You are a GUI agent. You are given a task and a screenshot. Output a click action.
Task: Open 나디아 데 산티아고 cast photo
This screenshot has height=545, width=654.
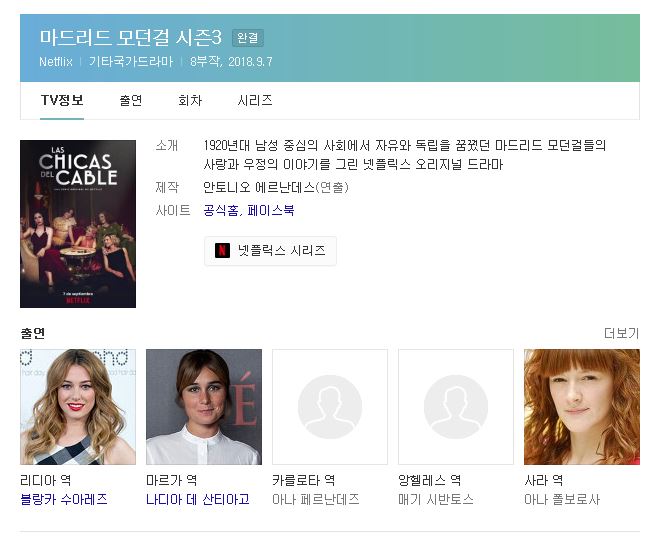(x=203, y=406)
